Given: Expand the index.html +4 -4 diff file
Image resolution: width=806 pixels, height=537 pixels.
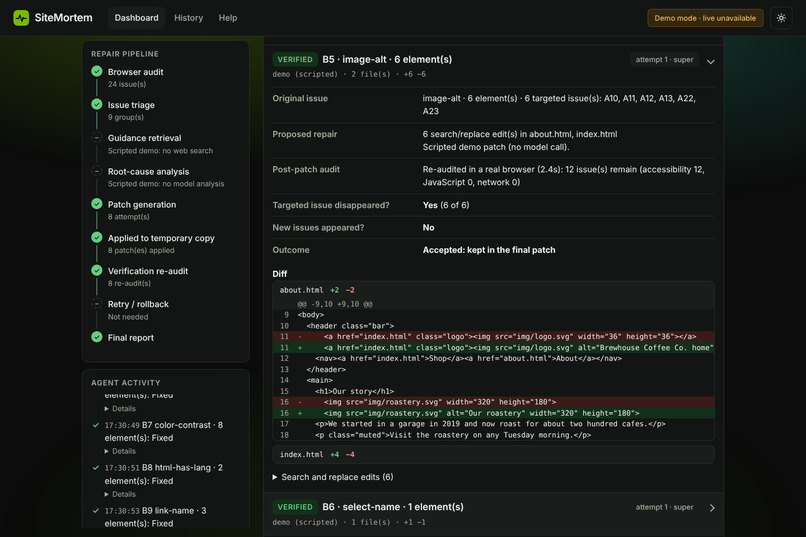Looking at the screenshot, I should 493,454.
